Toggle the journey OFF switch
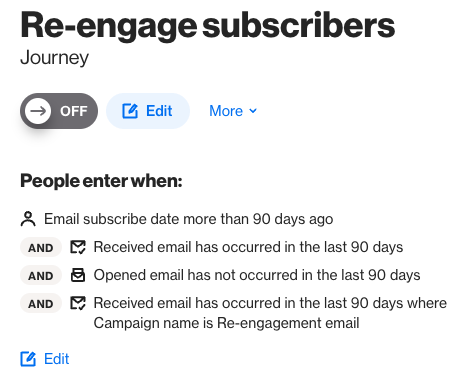The width and height of the screenshot is (463, 383). (x=59, y=111)
